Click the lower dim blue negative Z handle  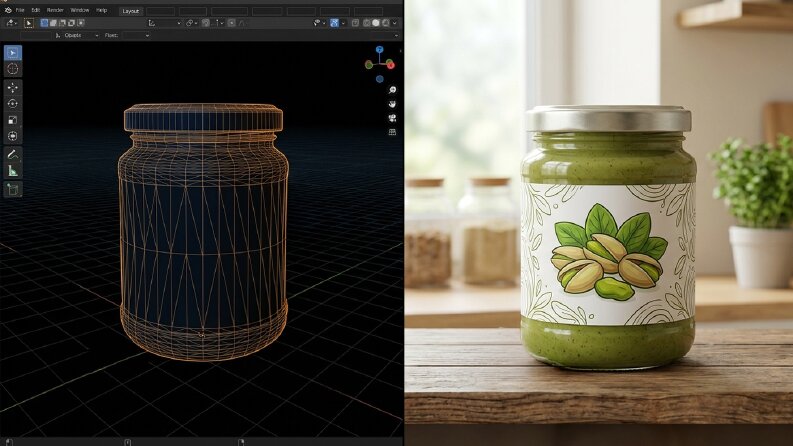click(x=379, y=79)
